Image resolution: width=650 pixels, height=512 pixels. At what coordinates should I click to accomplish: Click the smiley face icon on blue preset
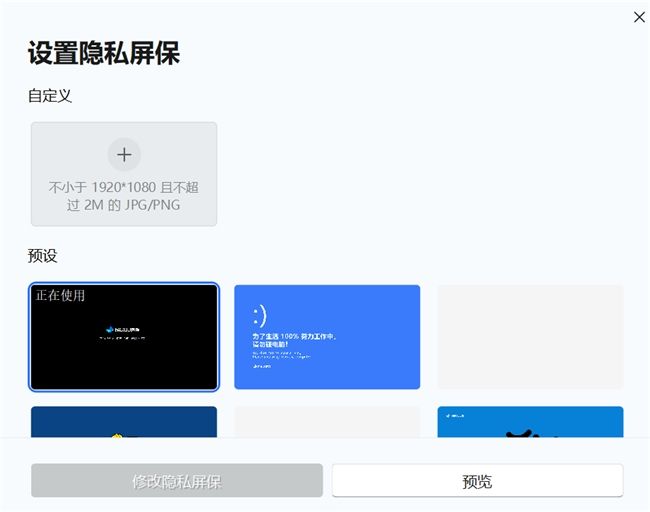pos(260,316)
